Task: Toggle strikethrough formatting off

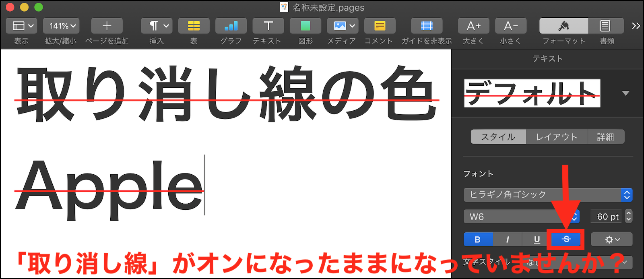Action: coord(566,239)
